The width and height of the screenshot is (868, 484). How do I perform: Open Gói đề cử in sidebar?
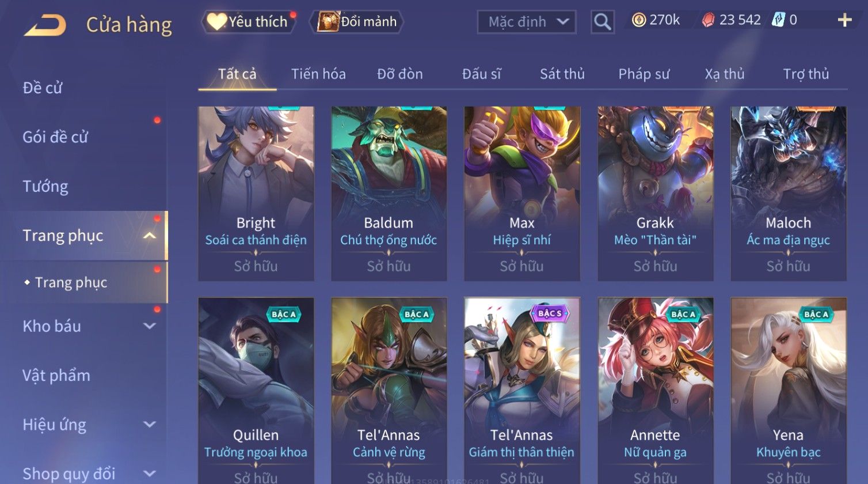click(55, 137)
